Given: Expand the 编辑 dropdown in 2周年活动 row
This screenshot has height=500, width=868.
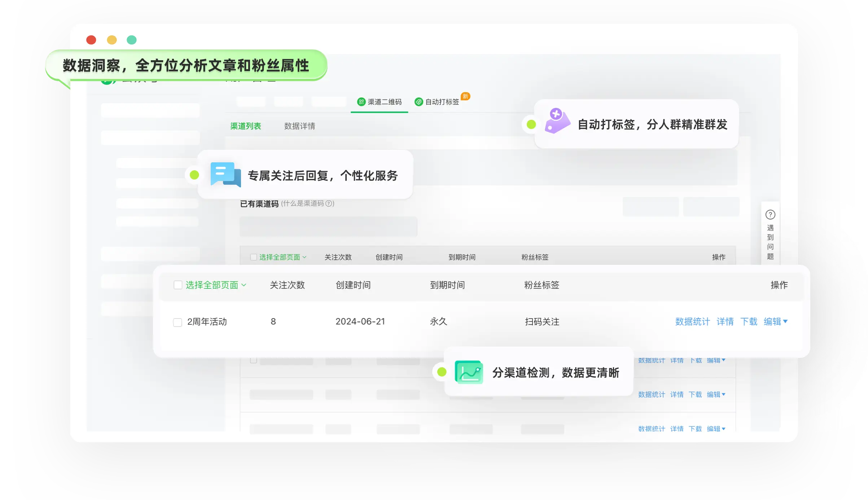Looking at the screenshot, I should (x=776, y=322).
